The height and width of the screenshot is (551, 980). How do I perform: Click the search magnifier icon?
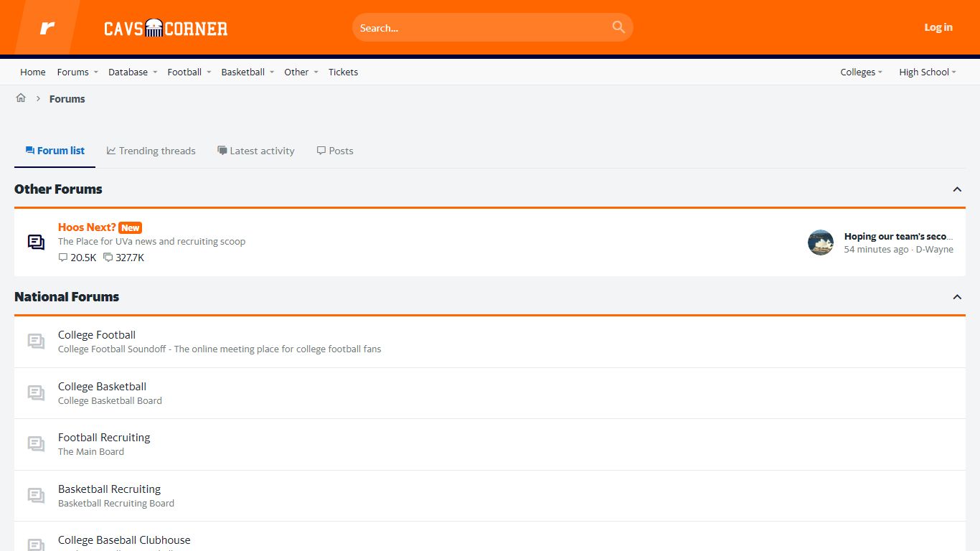click(618, 27)
